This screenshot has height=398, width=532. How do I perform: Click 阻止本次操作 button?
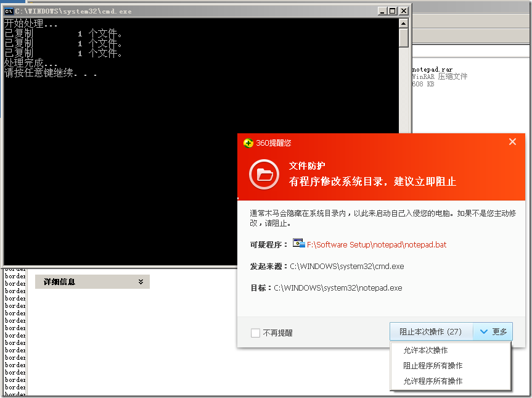pos(431,331)
